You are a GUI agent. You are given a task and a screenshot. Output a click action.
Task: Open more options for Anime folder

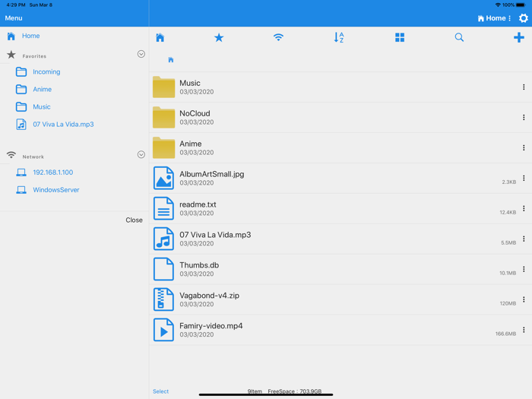click(524, 147)
